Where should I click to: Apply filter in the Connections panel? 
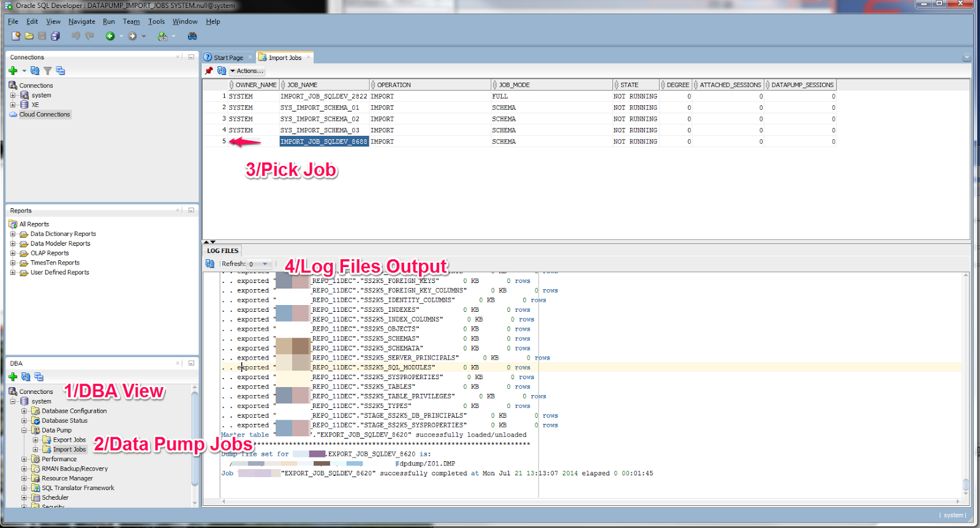47,70
